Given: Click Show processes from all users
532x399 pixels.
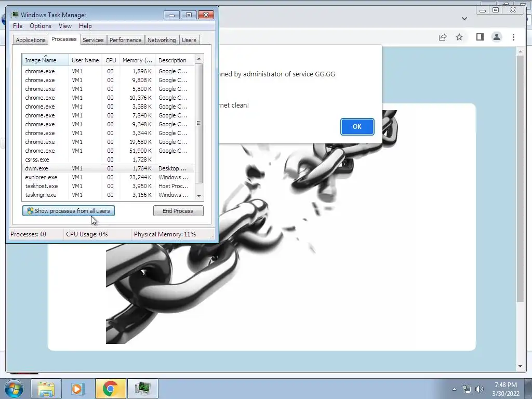Looking at the screenshot, I should point(69,211).
